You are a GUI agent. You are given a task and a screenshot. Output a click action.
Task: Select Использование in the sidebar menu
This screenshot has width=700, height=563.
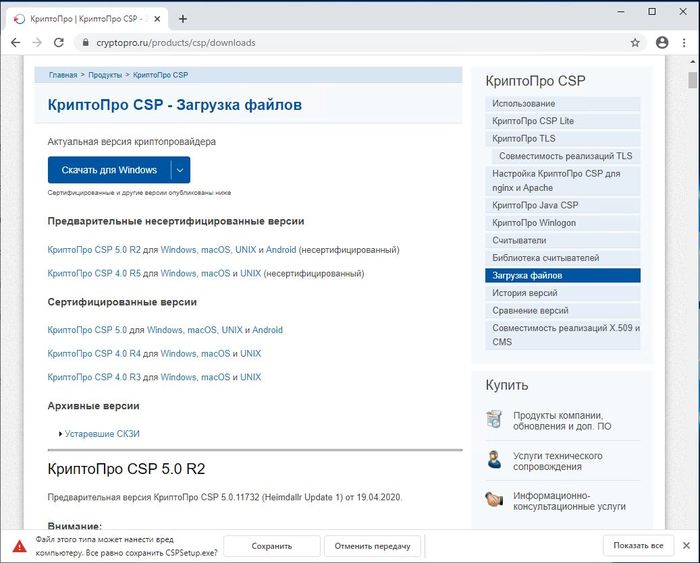(x=562, y=104)
